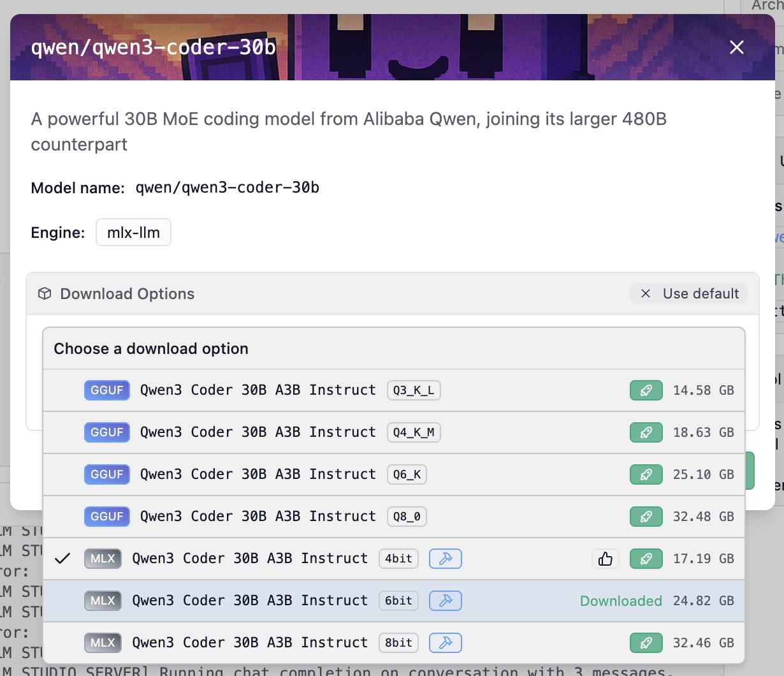Click the rocket icon on the Q6_K row

[x=646, y=474]
